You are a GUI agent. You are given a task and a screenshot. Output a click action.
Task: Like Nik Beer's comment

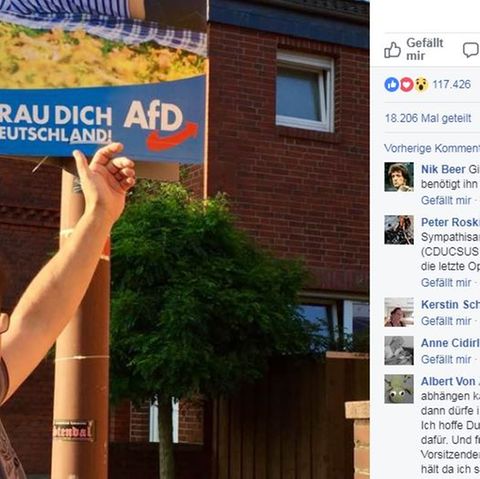pyautogui.click(x=446, y=200)
